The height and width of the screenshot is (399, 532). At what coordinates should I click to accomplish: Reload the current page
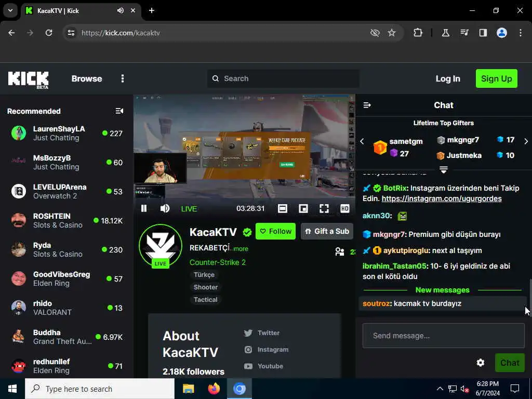pyautogui.click(x=49, y=33)
